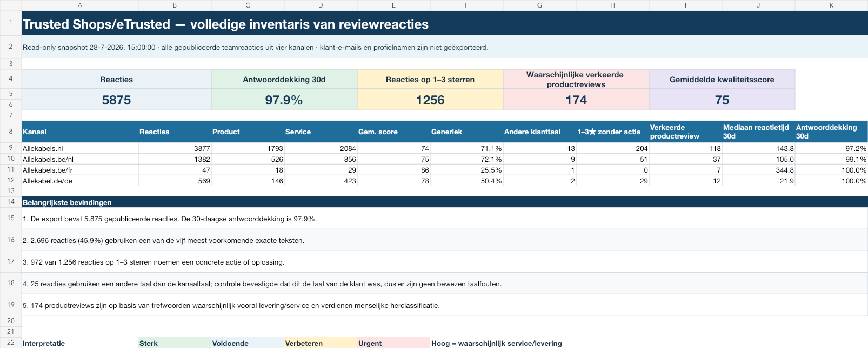Select the KPI value 75

pos(722,100)
